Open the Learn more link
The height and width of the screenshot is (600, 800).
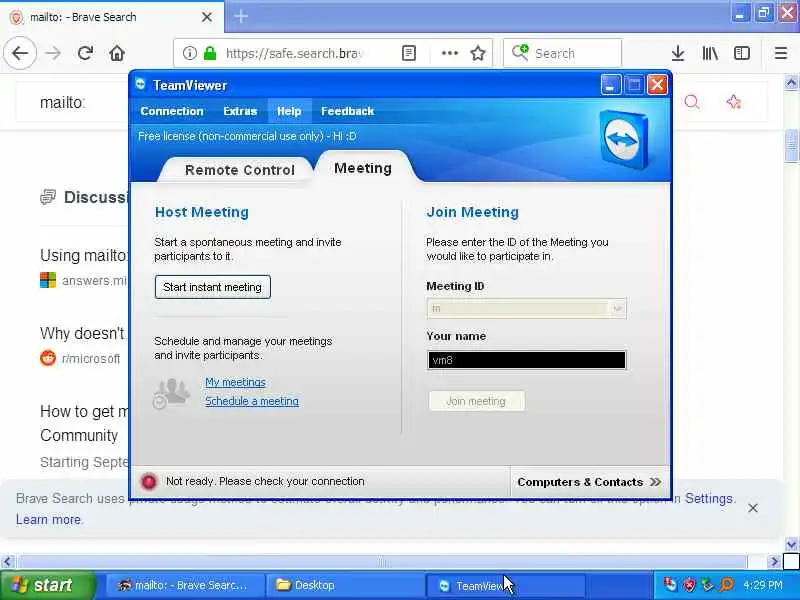(x=48, y=519)
